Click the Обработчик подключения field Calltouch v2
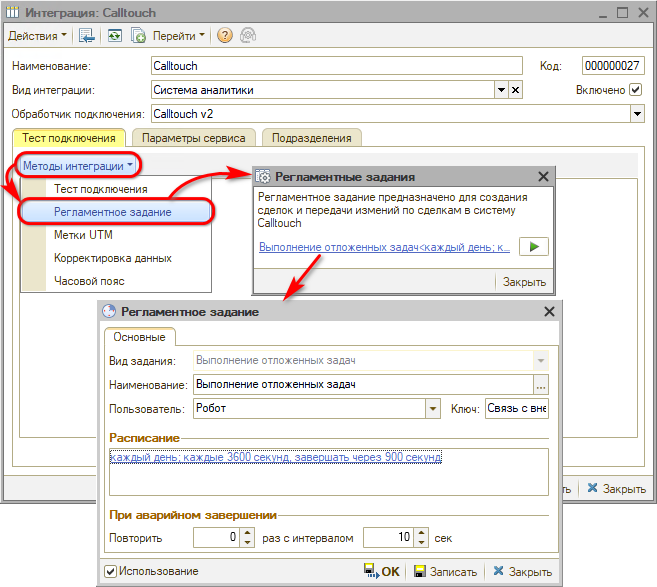 [x=391, y=114]
